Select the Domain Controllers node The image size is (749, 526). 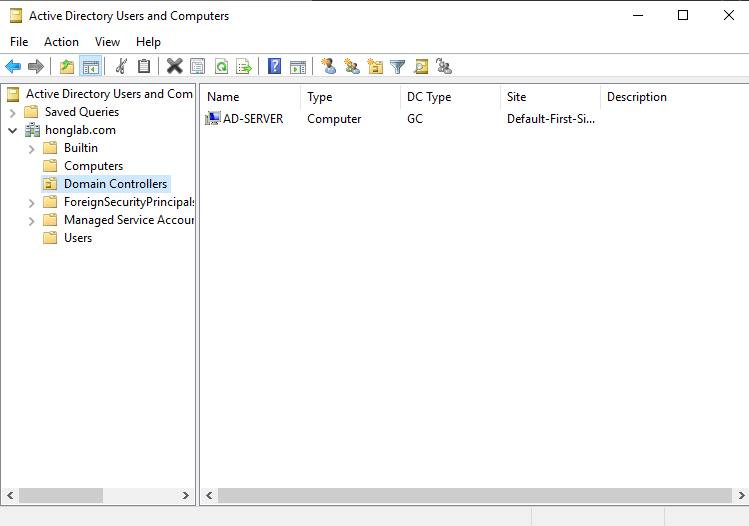click(116, 184)
